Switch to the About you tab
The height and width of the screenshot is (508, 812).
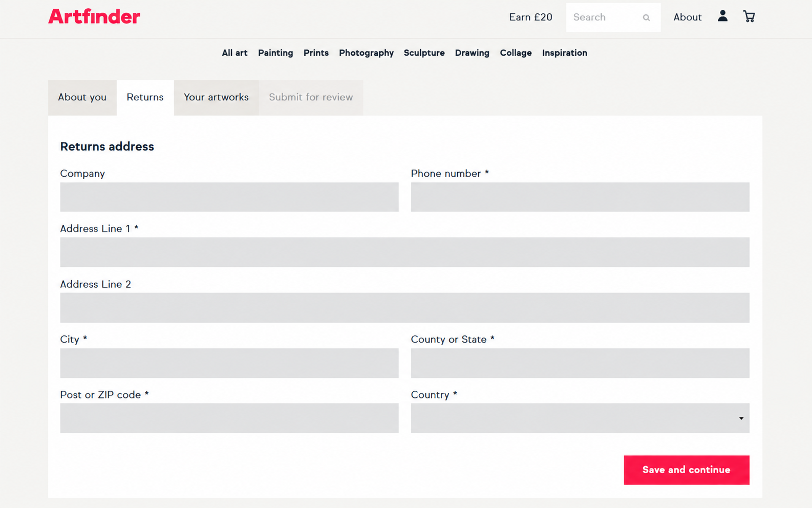pos(82,97)
